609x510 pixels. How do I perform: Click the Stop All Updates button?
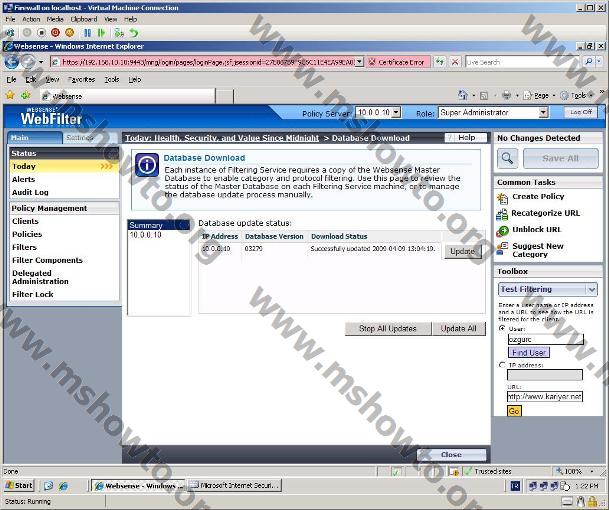point(388,329)
